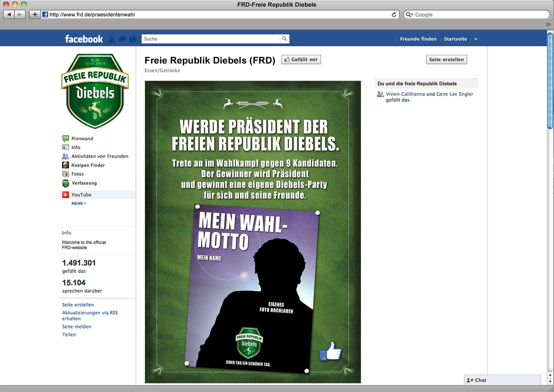This screenshot has height=392, width=554.
Task: Click the page vertical scrollbar thumb
Action: pyautogui.click(x=550, y=81)
